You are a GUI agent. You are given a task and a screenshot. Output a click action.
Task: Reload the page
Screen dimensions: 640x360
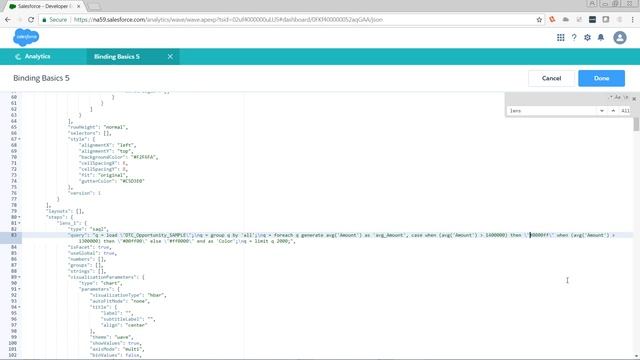pyautogui.click(x=31, y=20)
